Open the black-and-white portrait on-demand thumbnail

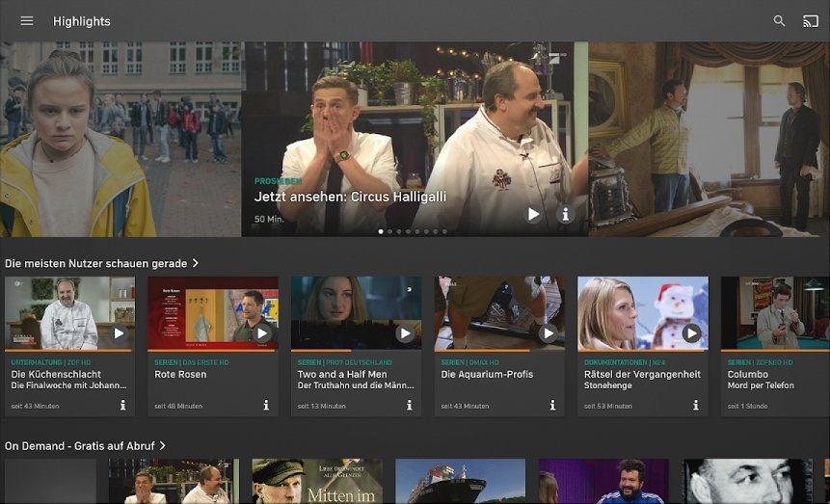(x=747, y=481)
